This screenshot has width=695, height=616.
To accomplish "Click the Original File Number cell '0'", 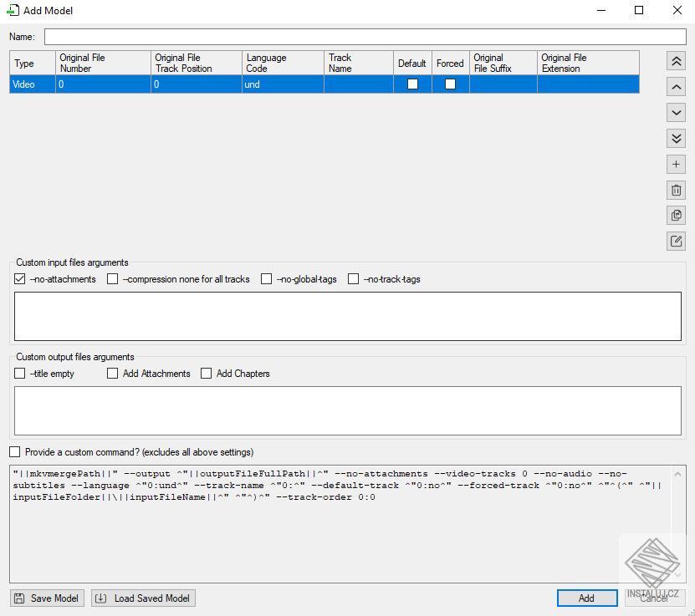I will [x=103, y=84].
